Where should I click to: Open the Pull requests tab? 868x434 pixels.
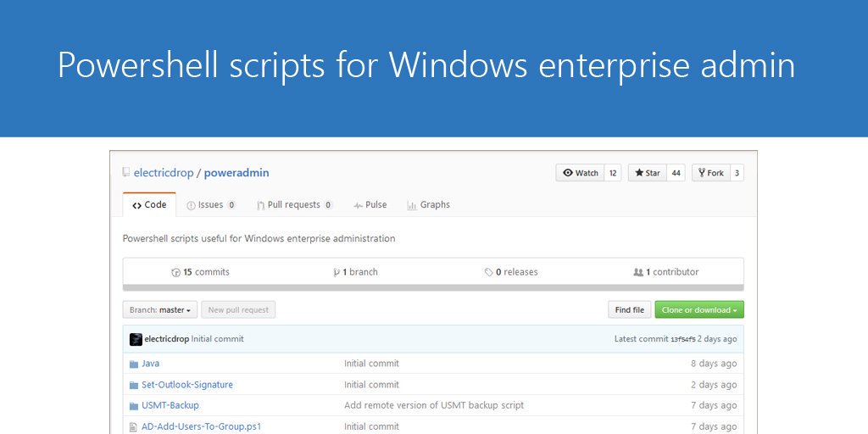pos(294,205)
